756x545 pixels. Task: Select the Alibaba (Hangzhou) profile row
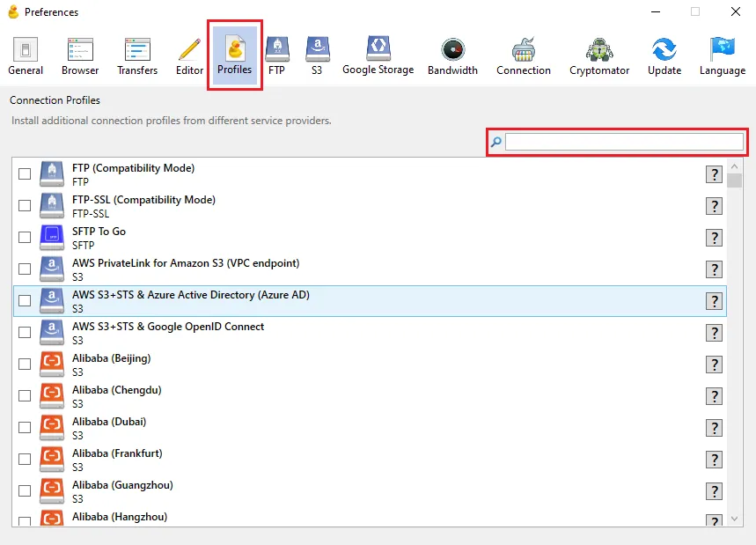[x=370, y=518]
